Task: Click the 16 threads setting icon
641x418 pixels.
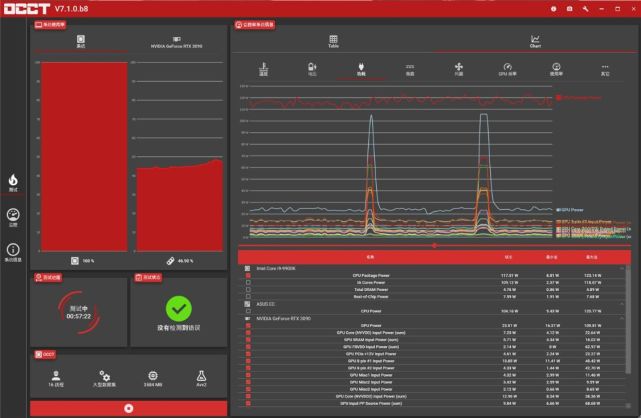Action: click(x=56, y=376)
